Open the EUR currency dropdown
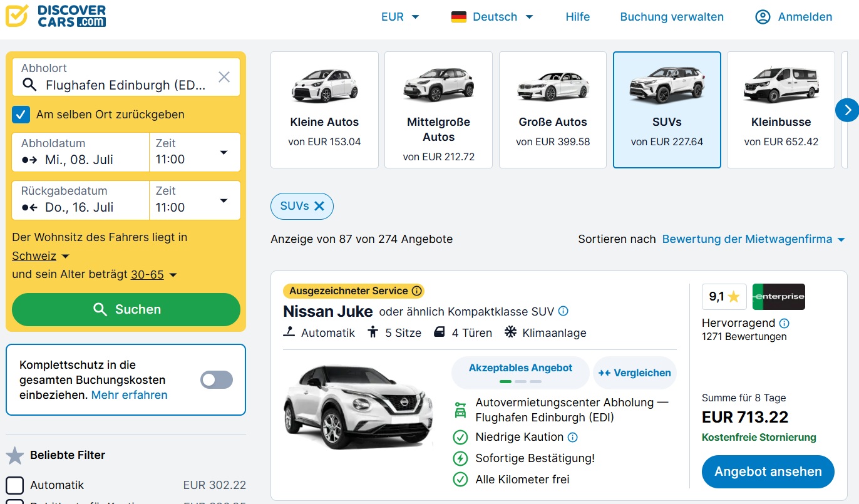859x504 pixels. point(400,17)
